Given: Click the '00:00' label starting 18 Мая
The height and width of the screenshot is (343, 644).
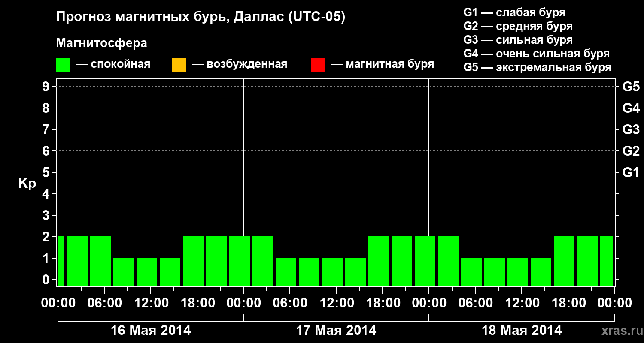Looking at the screenshot, I should [x=429, y=303].
